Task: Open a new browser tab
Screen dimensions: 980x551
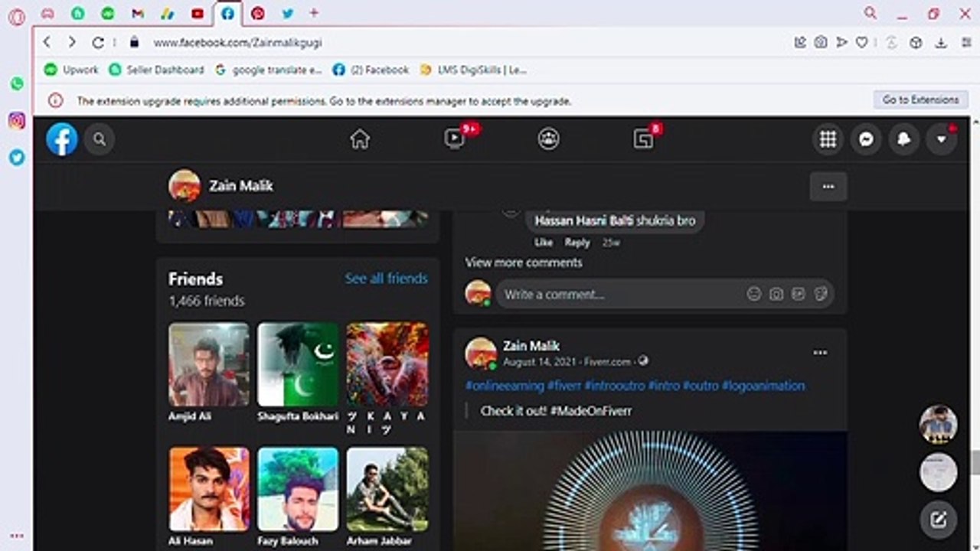Action: tap(314, 13)
